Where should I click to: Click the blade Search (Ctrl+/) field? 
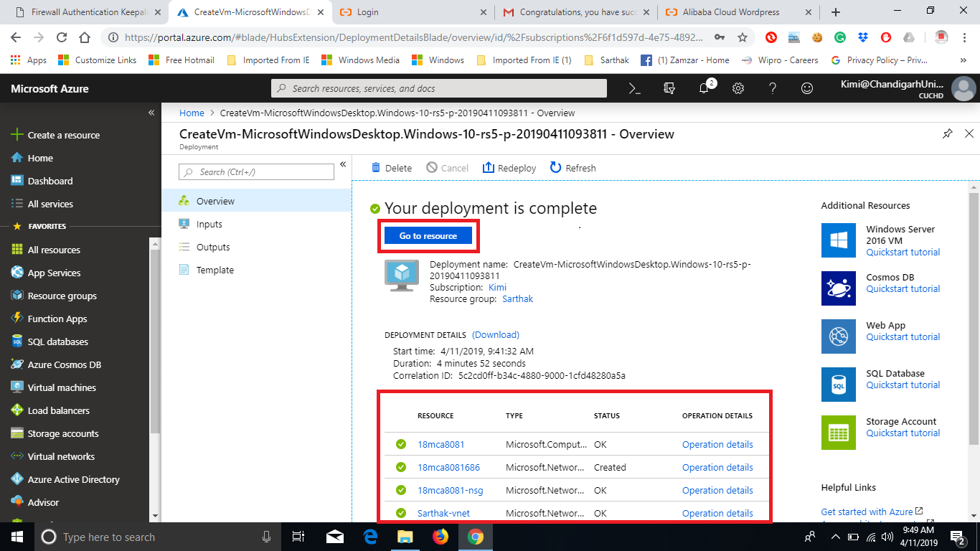click(256, 172)
